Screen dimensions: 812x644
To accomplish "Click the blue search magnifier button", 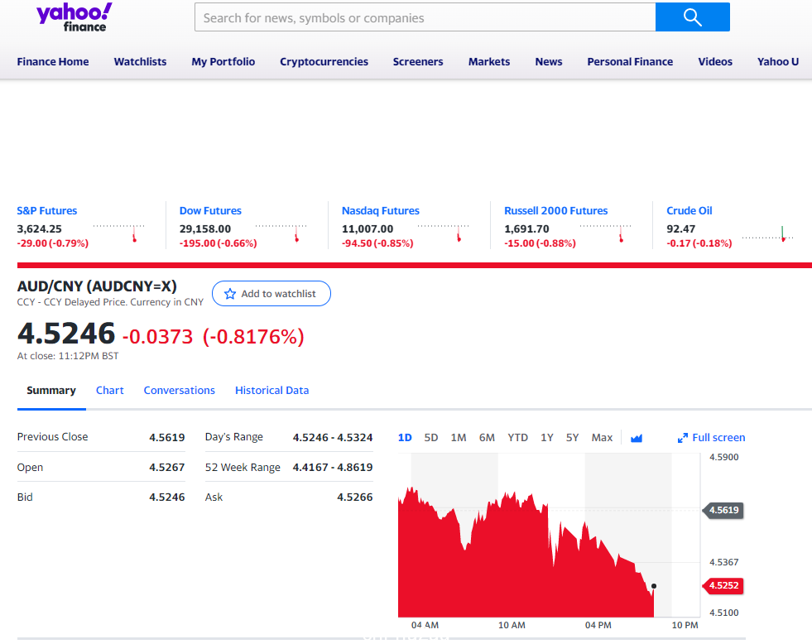I will coord(692,17).
